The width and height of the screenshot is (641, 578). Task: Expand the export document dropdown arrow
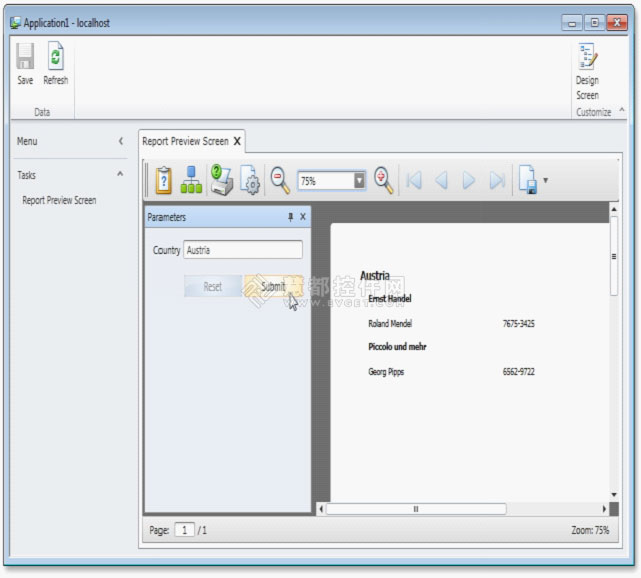point(545,181)
